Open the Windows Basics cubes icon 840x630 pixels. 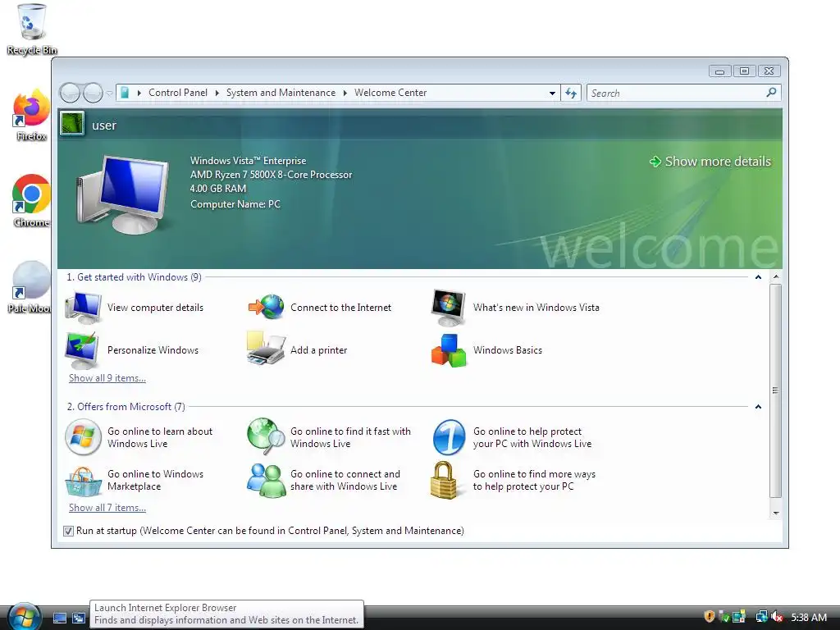click(449, 350)
